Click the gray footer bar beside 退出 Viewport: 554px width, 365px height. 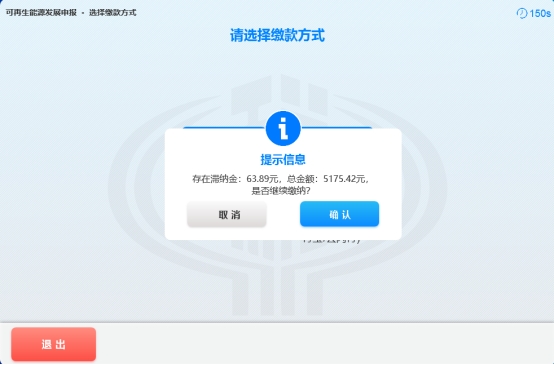(x=324, y=344)
